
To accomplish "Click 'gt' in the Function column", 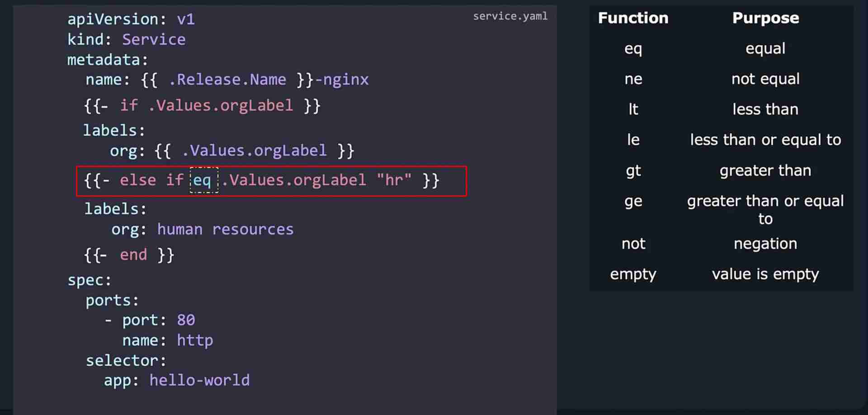I will click(633, 171).
